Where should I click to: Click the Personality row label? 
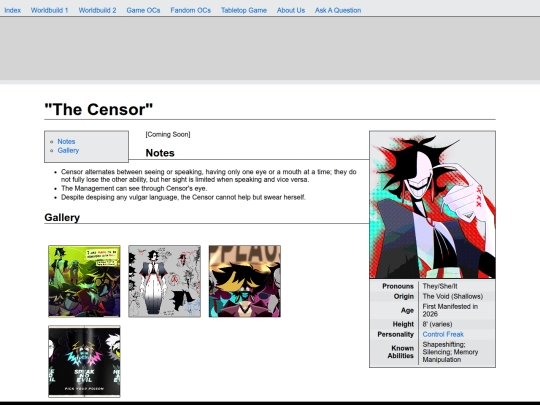[395, 334]
